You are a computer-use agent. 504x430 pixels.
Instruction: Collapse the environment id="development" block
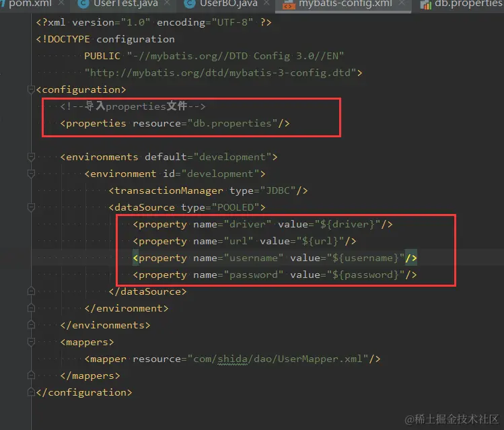point(31,174)
